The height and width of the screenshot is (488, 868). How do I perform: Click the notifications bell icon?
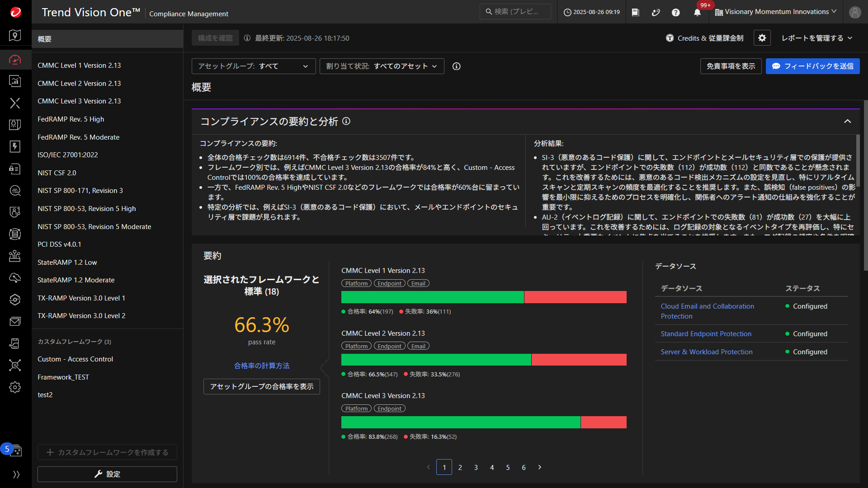coord(697,13)
